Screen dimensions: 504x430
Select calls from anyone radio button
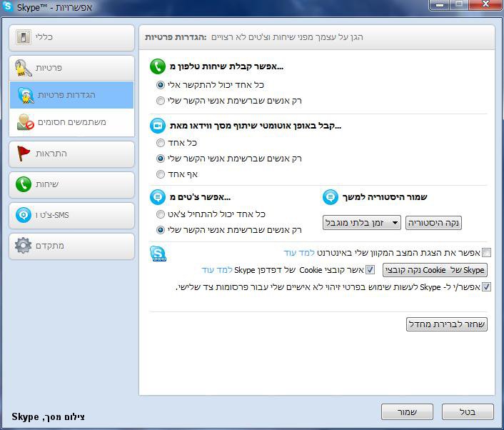(160, 85)
